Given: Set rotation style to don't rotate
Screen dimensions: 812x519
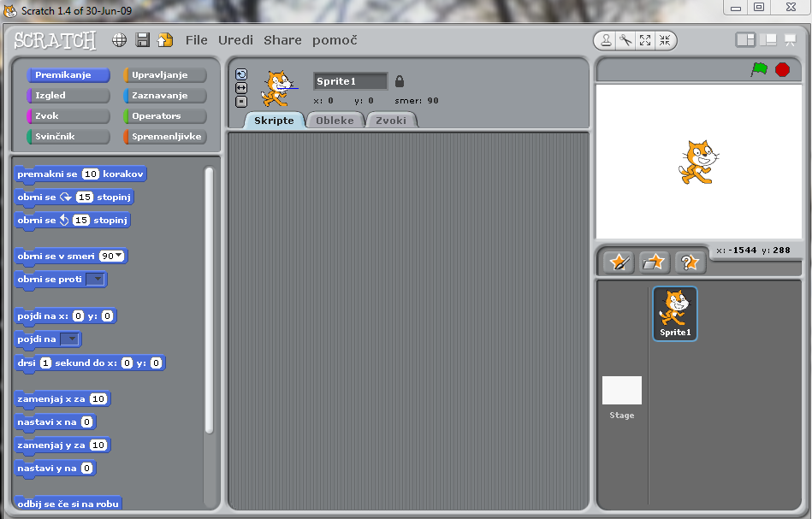Looking at the screenshot, I should 241,101.
